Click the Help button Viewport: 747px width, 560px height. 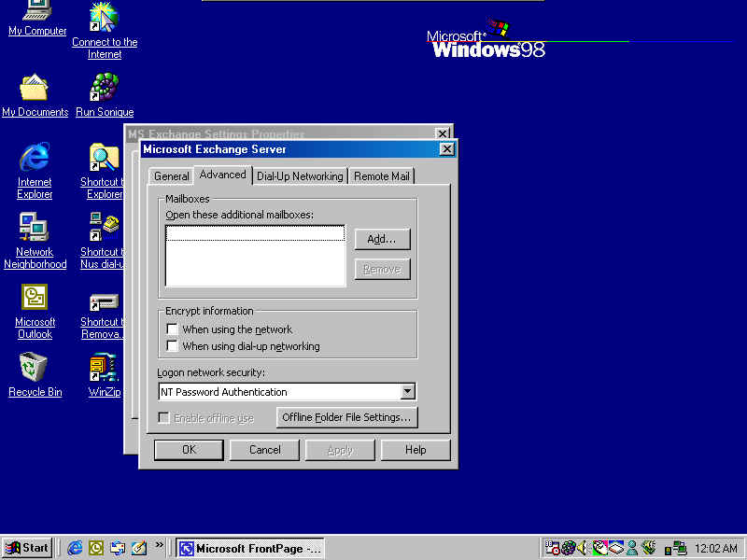[416, 450]
